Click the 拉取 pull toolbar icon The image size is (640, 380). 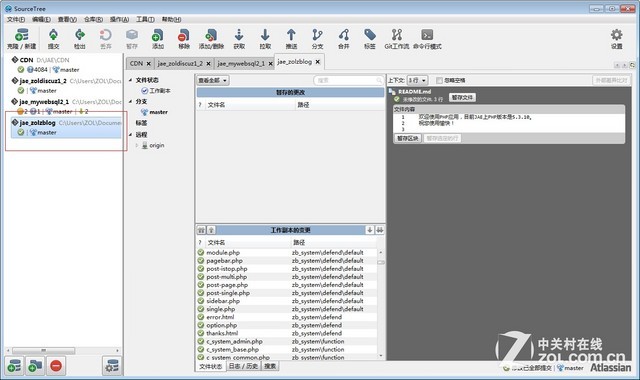tap(265, 35)
